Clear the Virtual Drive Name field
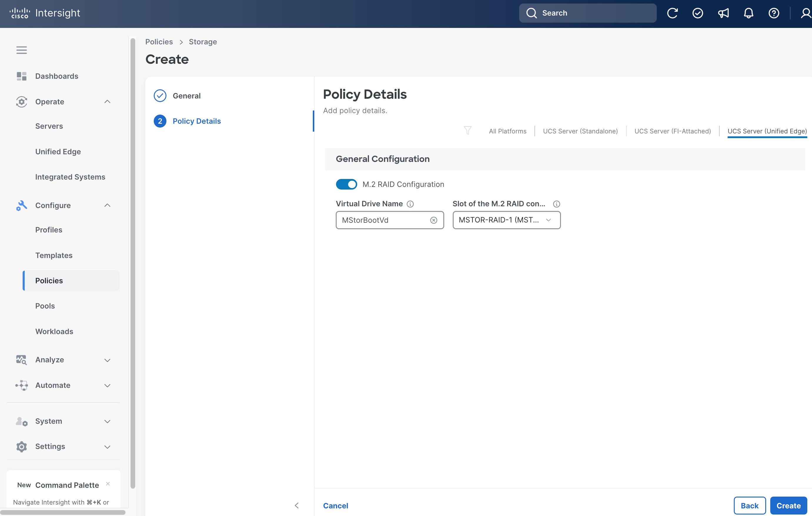The width and height of the screenshot is (812, 516). [434, 220]
